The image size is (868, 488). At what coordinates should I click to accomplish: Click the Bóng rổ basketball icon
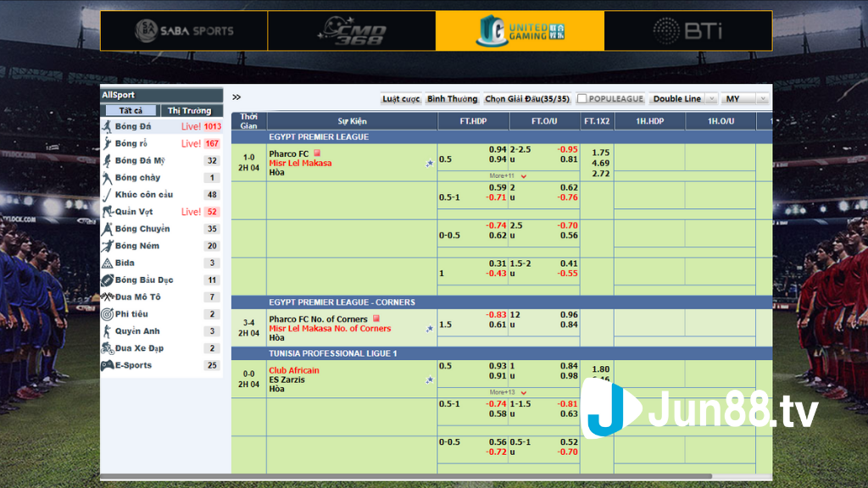pos(107,143)
